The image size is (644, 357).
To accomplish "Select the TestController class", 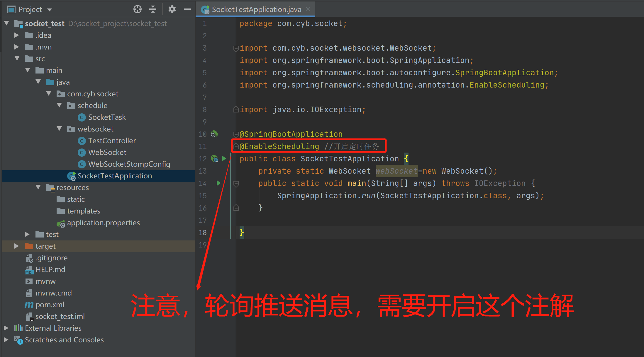I will (112, 141).
